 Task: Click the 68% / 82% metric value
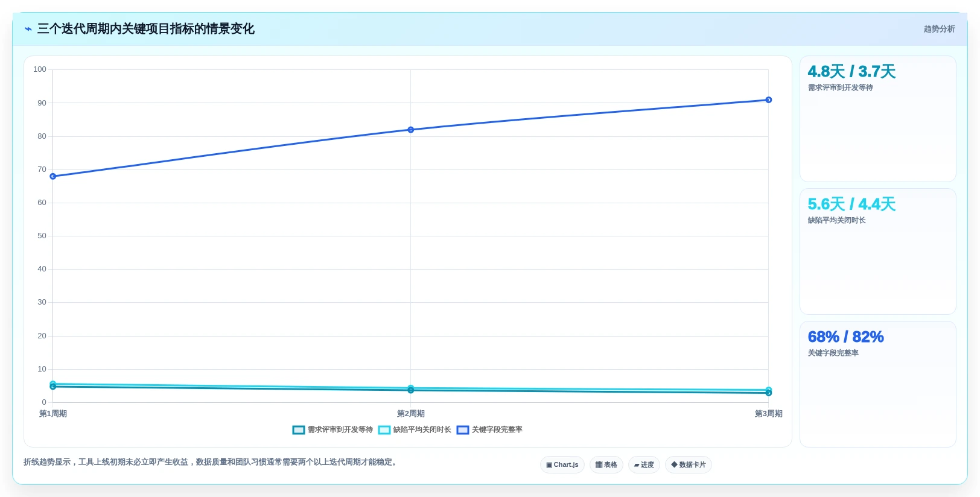tap(845, 337)
